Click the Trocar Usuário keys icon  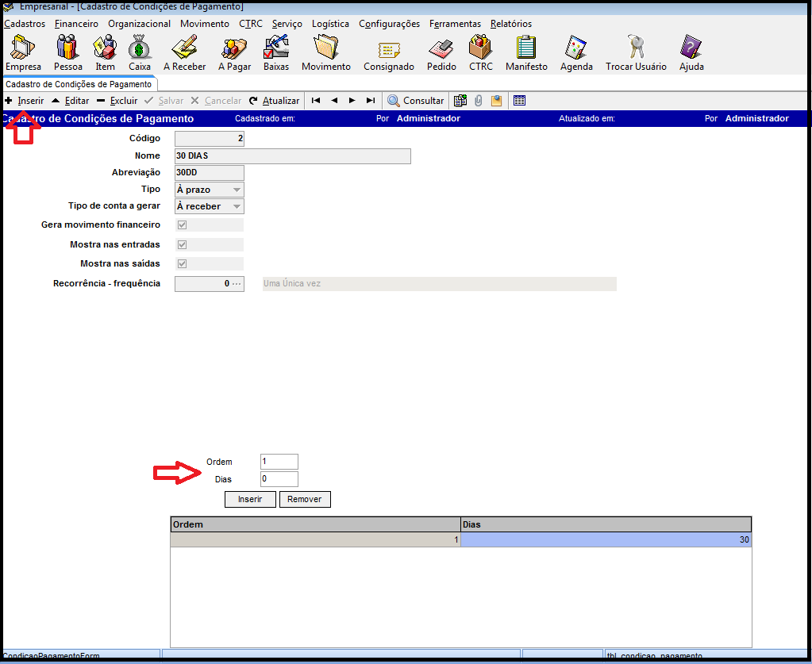pos(636,49)
